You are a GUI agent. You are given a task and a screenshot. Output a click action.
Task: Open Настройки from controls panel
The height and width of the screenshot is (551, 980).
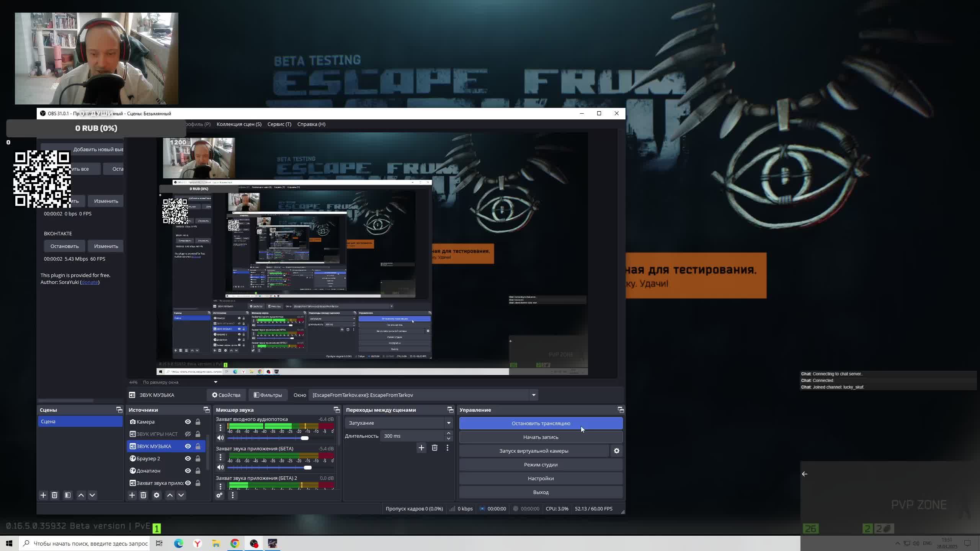point(541,478)
